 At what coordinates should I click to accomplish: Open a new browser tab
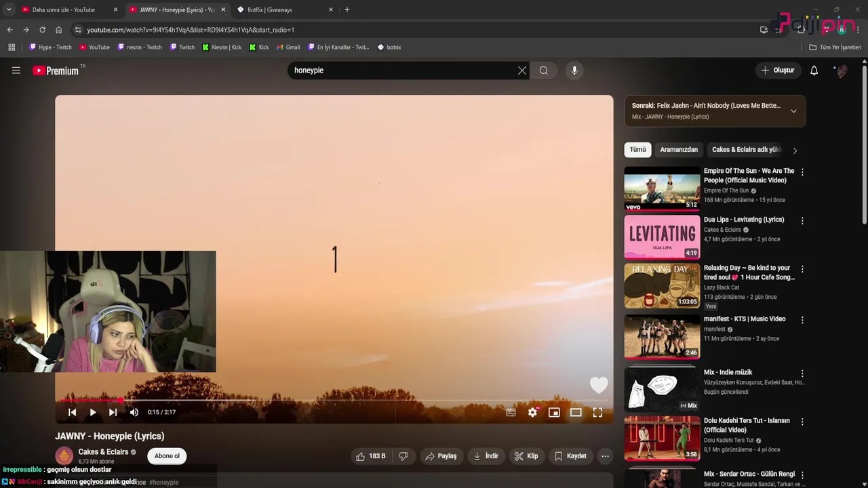pyautogui.click(x=347, y=9)
